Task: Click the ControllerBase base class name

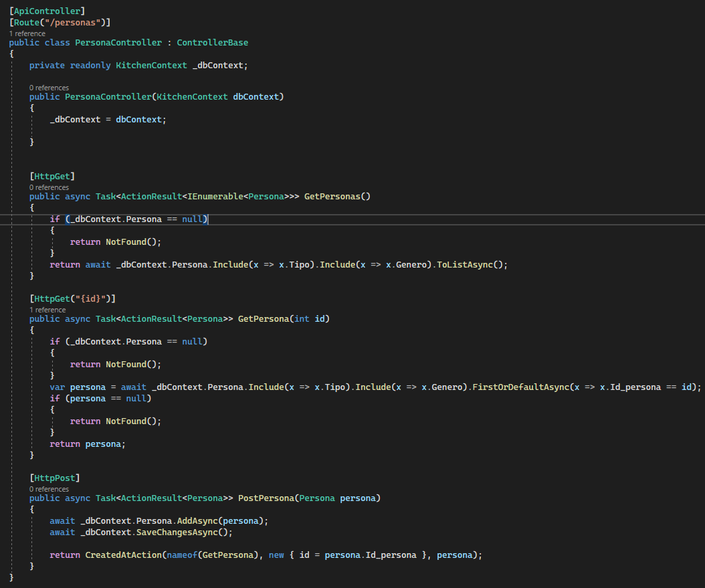Action: point(212,42)
